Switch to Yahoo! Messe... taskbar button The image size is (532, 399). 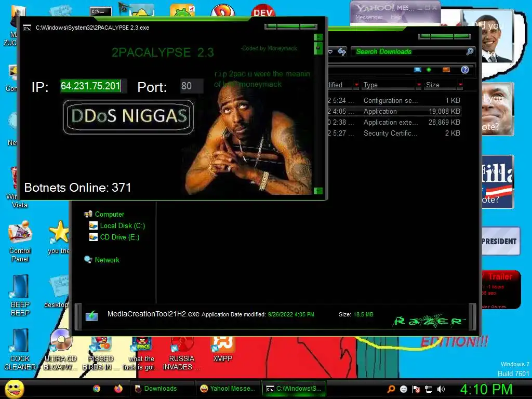tap(228, 389)
